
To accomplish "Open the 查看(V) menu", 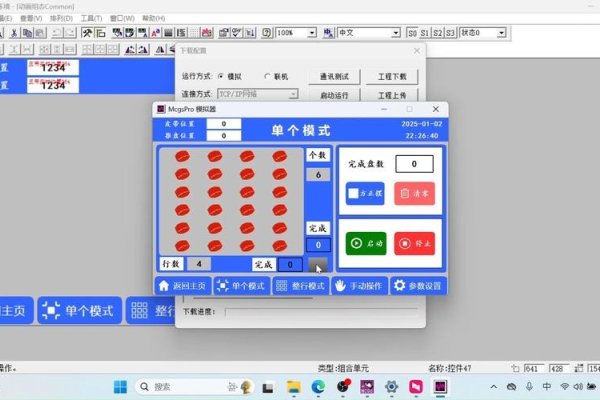I will (x=31, y=18).
